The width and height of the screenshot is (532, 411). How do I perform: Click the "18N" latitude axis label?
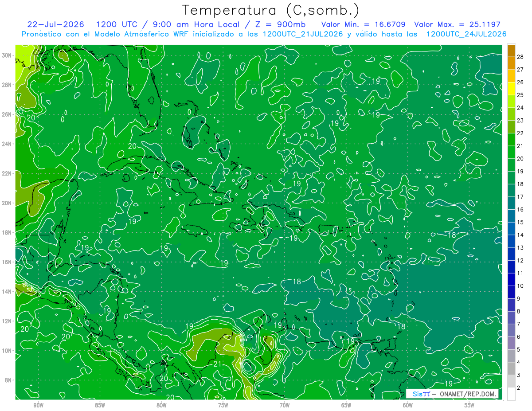(x=8, y=232)
